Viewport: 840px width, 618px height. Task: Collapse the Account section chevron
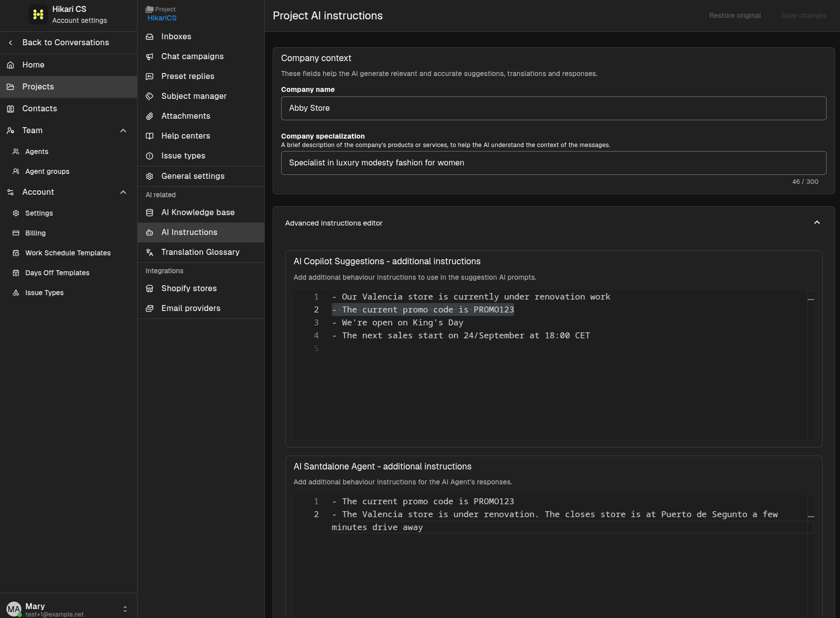coord(123,192)
